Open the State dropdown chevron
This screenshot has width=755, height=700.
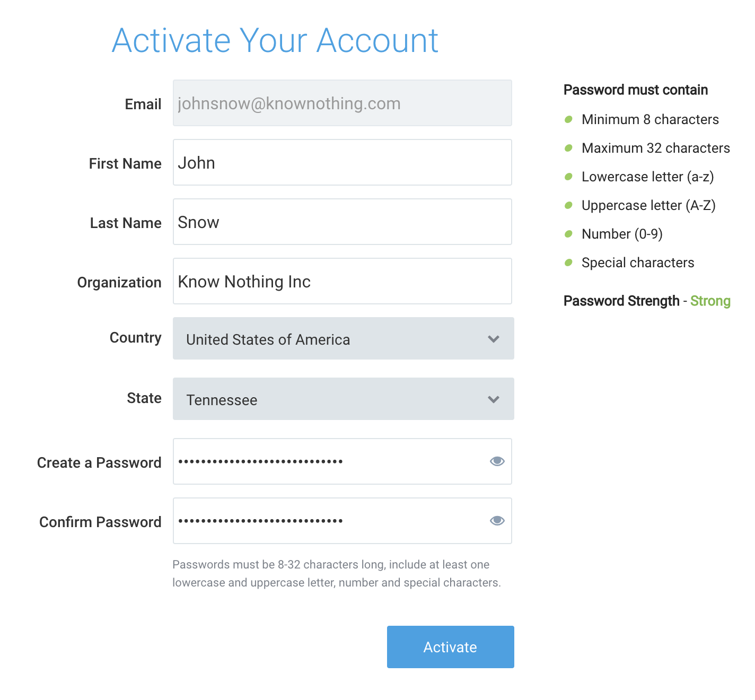click(x=494, y=399)
